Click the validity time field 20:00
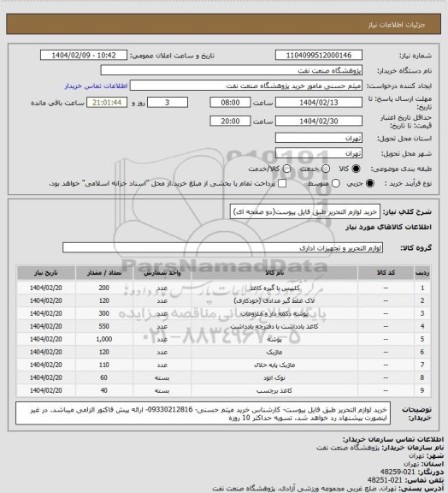Viewport: 448px width, 493px height. point(230,121)
